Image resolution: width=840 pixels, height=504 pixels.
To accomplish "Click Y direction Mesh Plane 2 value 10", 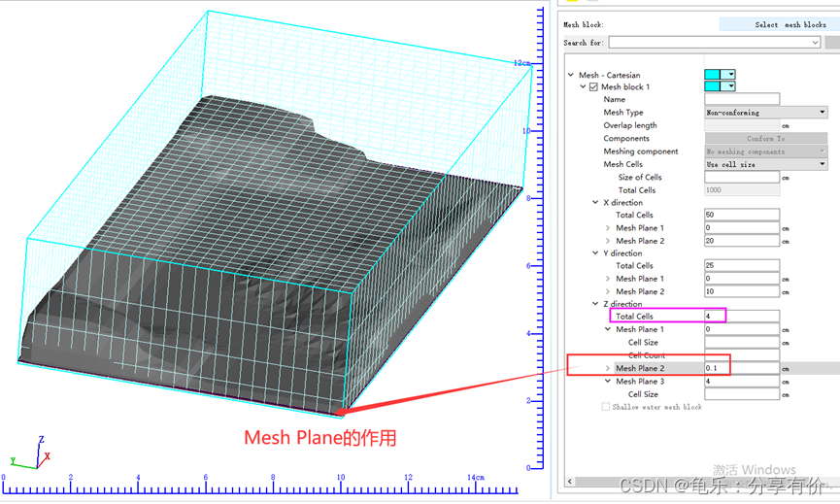I will 742,292.
